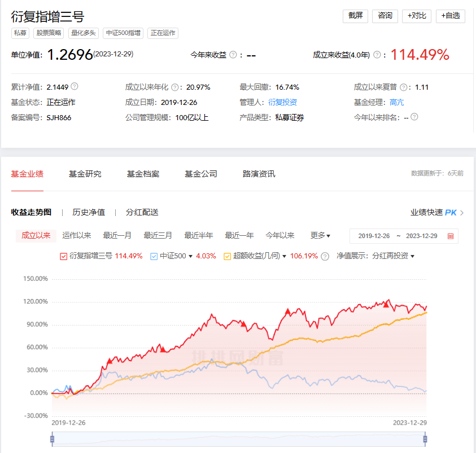The width and height of the screenshot is (476, 453).
Task: Click red triangle marker near 30% level
Action: click(x=110, y=361)
